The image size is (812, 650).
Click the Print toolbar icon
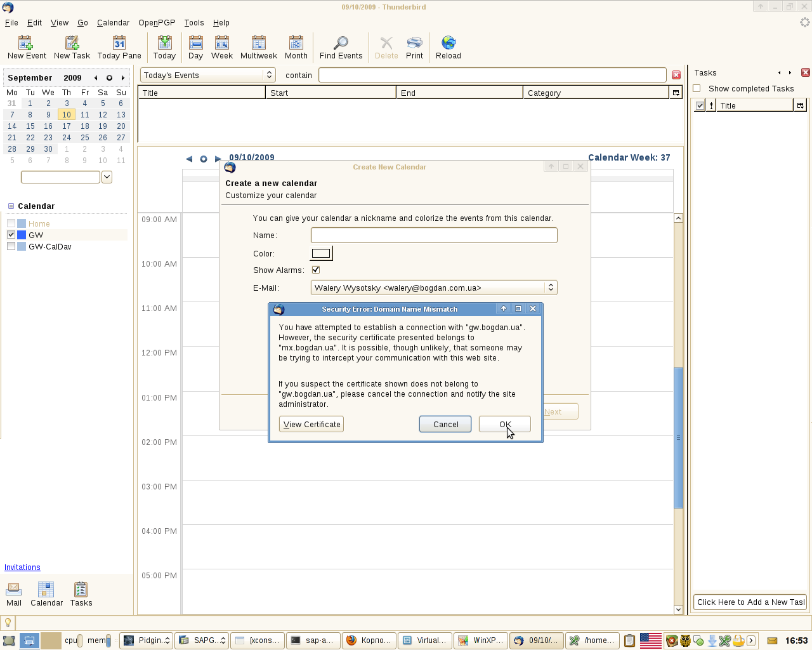click(414, 43)
